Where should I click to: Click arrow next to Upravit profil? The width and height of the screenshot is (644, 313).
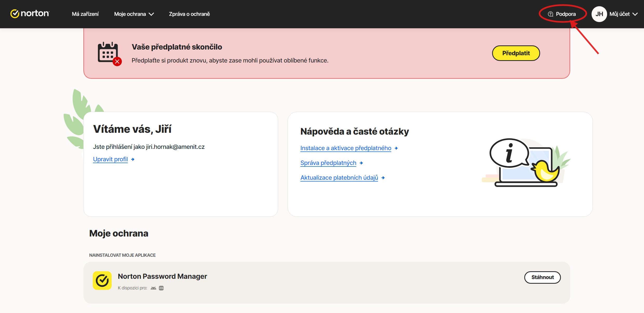point(133,159)
